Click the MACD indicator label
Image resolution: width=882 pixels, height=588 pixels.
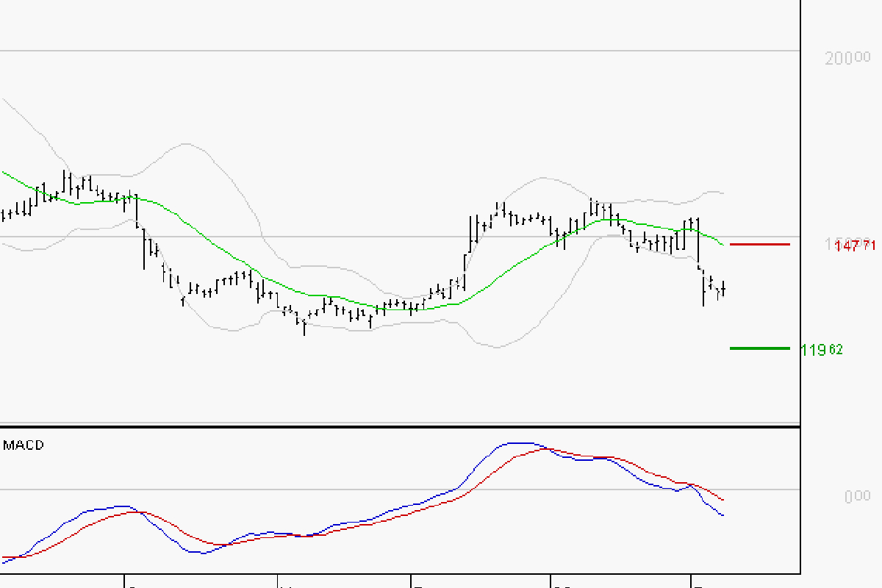click(x=24, y=445)
